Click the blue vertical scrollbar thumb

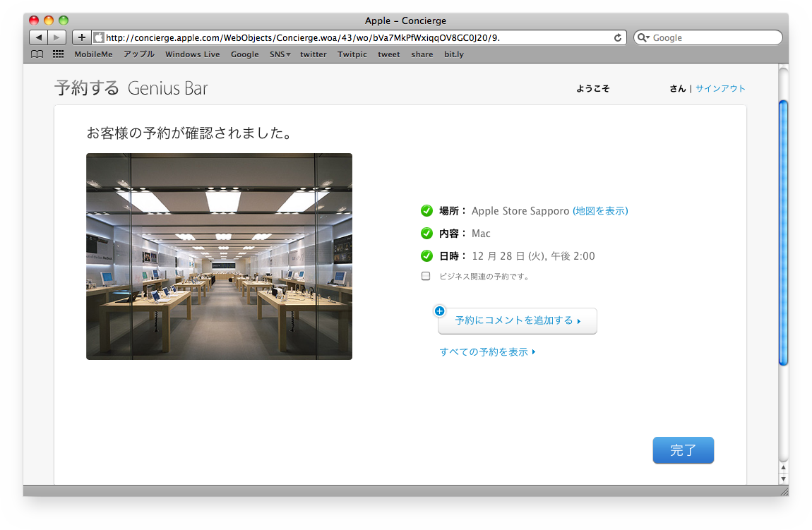pos(783,233)
